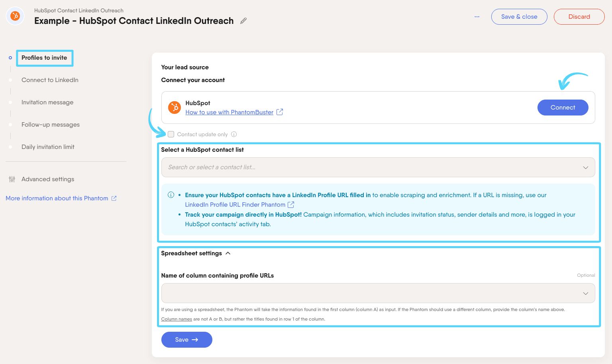Click the HubSpot icon in the account card
This screenshot has width=612, height=364.
tap(175, 108)
